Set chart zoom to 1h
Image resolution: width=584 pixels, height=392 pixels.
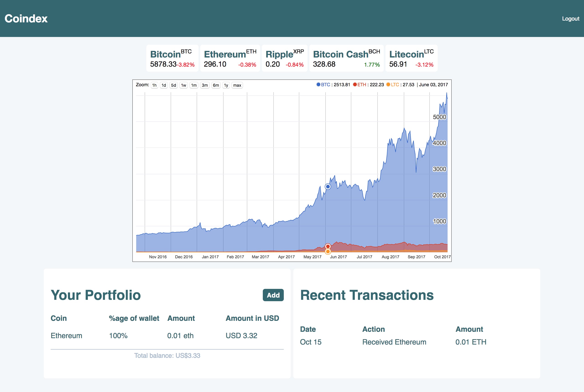coord(154,85)
